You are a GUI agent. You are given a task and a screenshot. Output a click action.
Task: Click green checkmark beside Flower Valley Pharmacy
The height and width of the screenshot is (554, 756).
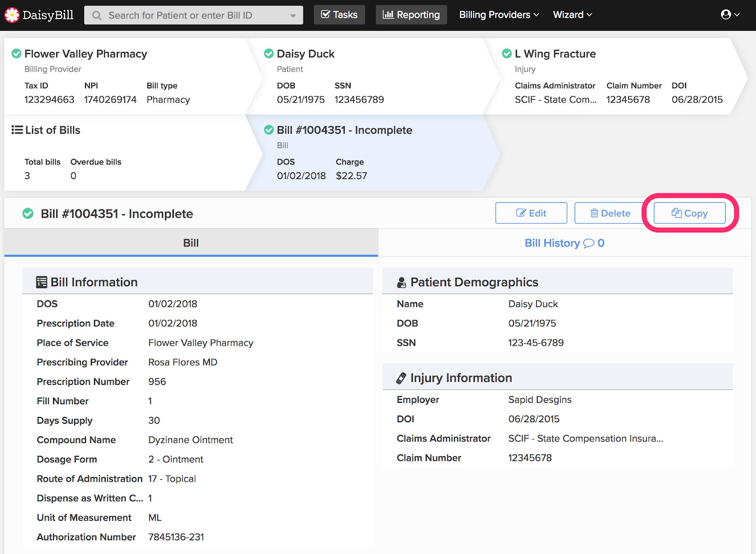(x=17, y=54)
